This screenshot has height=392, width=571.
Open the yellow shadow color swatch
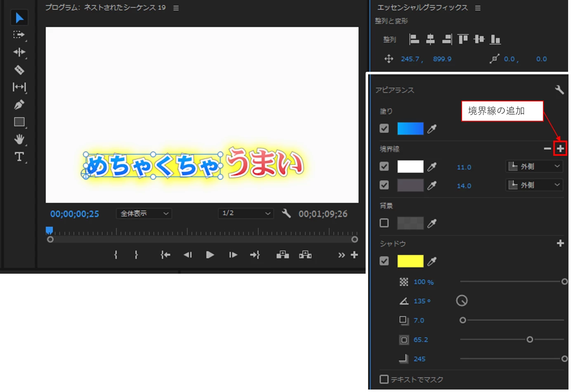410,261
